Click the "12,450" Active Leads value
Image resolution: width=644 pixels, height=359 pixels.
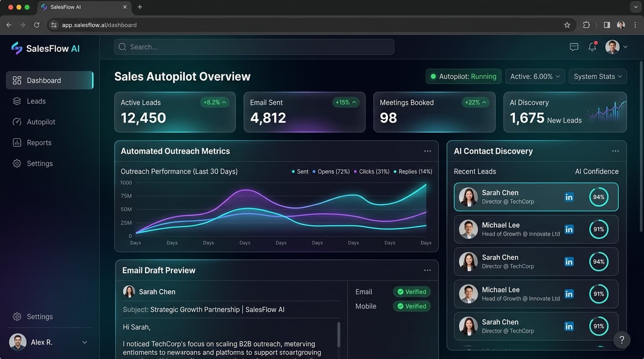(143, 118)
